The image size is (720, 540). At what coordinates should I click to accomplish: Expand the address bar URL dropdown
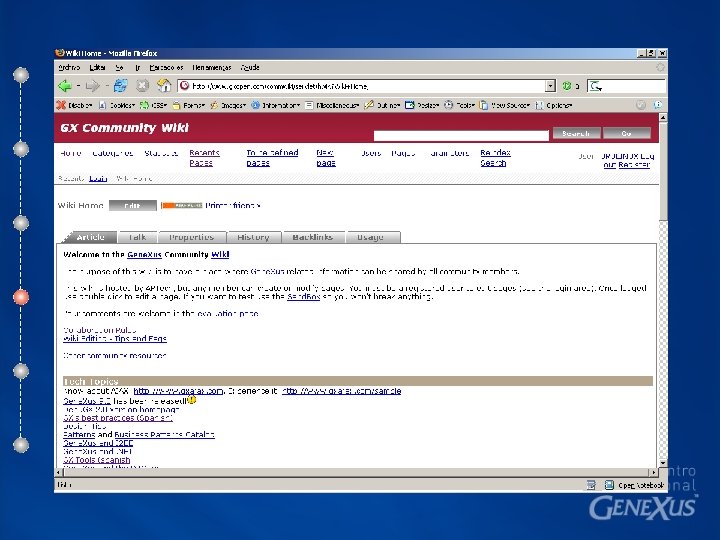click(550, 86)
